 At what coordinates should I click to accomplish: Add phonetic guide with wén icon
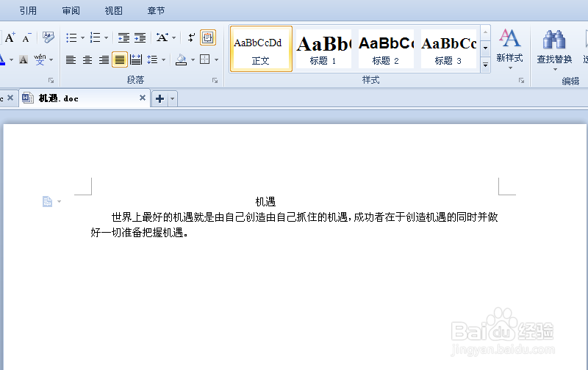[40, 59]
